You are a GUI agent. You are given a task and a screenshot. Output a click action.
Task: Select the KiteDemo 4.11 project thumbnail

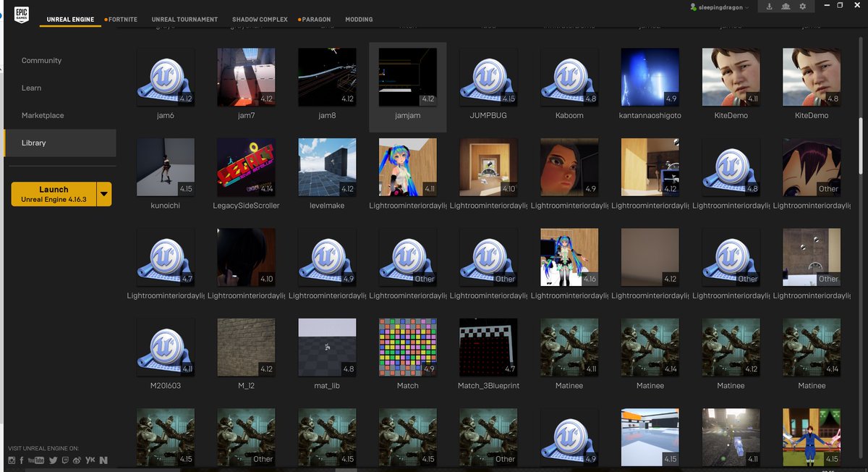click(x=731, y=77)
